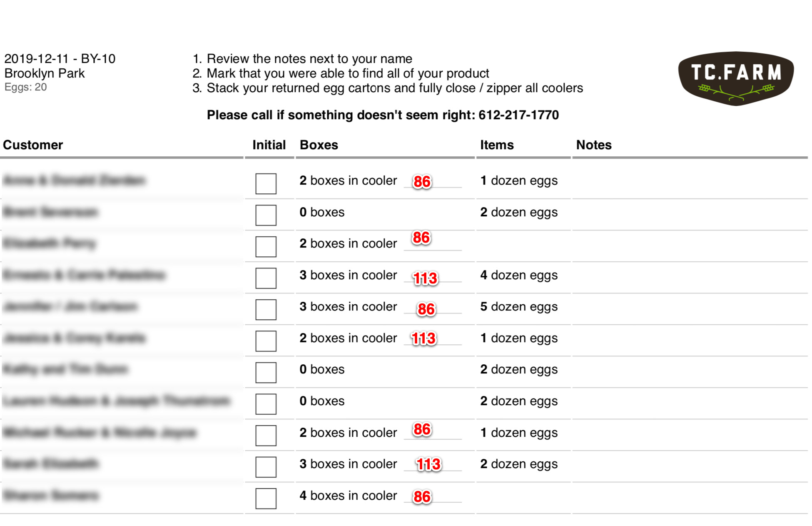Select the Initial column header
Viewport: 812px width, 526px height.
pos(269,145)
